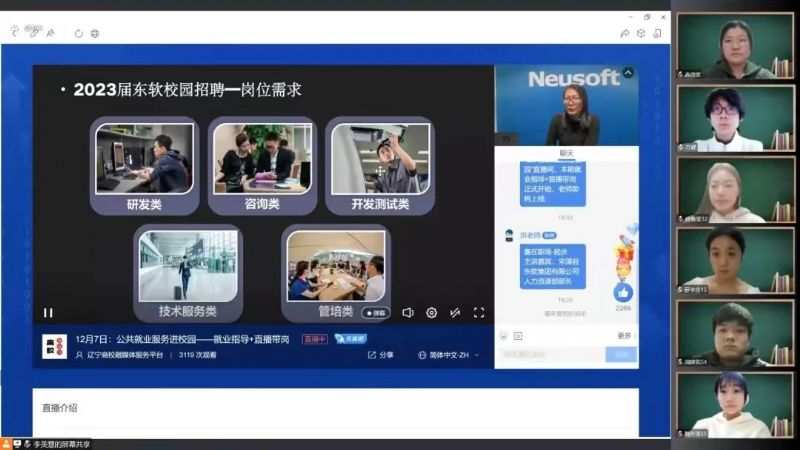Click 分享 share link below video
Screen dimensions: 800x450
(382, 355)
